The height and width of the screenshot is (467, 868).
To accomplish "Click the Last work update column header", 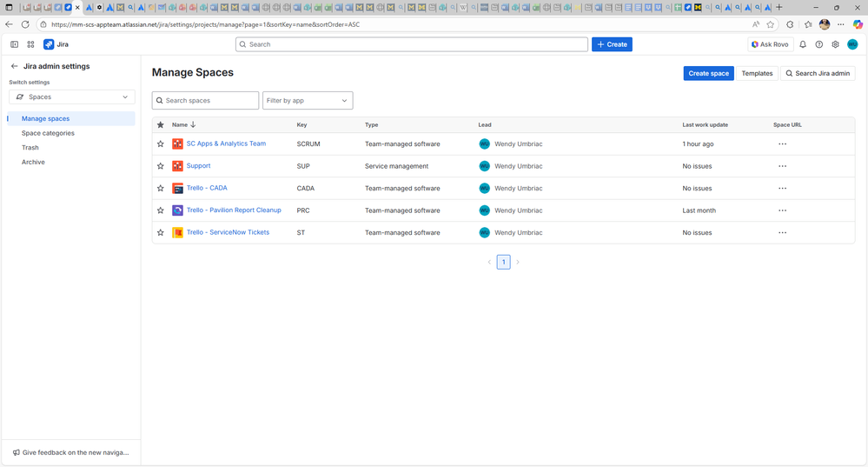I will pyautogui.click(x=706, y=124).
